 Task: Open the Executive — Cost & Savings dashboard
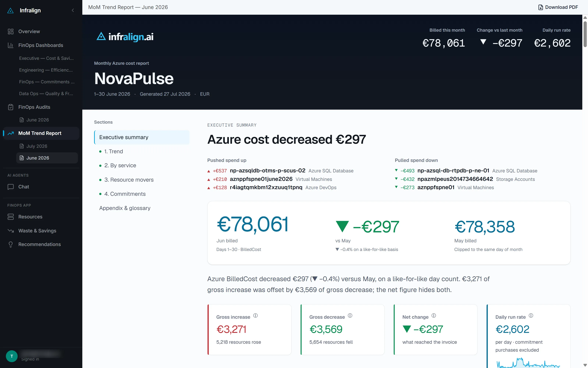(46, 58)
